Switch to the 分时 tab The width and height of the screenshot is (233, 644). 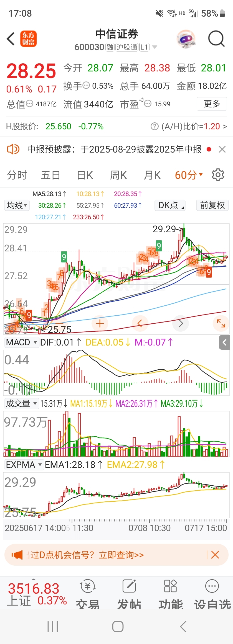(17, 175)
